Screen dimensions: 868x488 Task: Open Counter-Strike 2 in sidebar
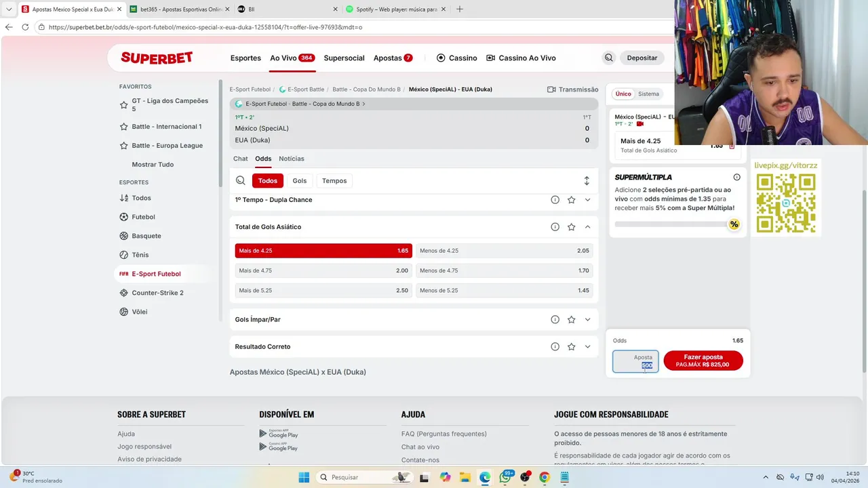(157, 293)
